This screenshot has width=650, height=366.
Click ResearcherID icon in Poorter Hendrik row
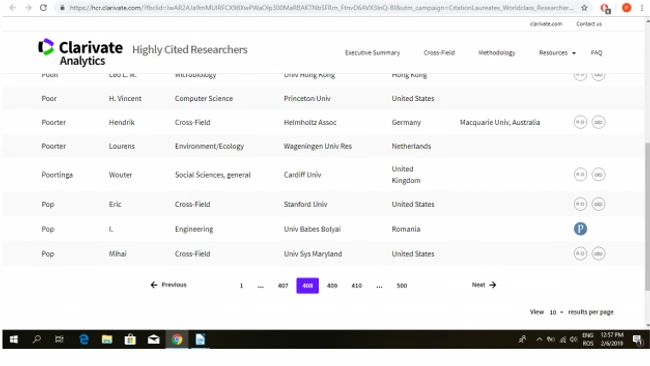580,122
